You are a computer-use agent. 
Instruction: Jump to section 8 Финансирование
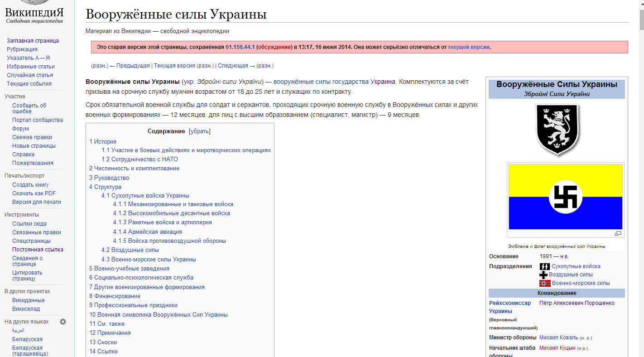point(115,296)
